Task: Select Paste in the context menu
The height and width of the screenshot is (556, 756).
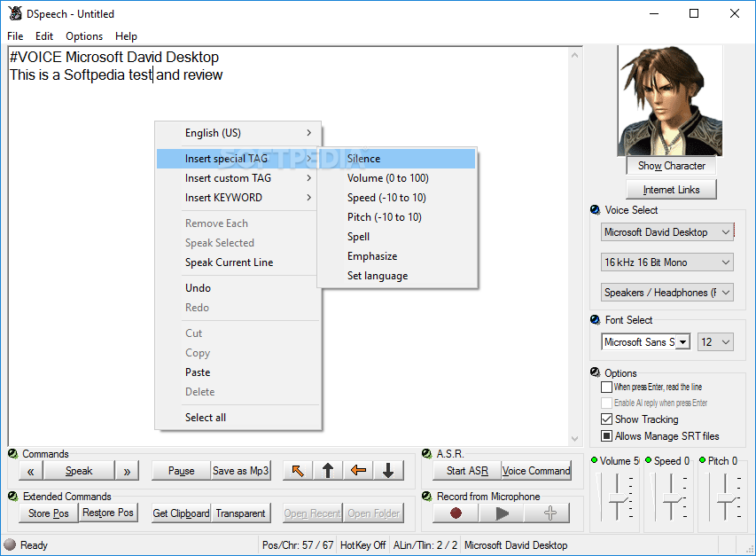Action: pos(239,372)
